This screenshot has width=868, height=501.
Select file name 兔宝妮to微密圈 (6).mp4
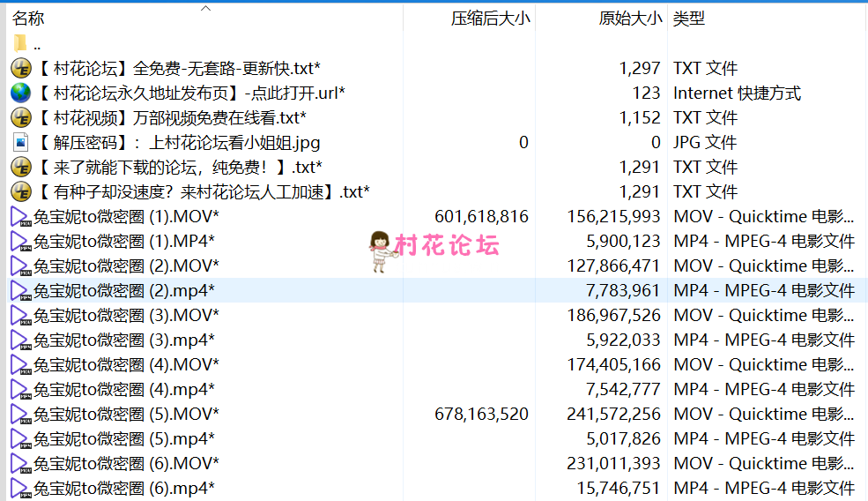pyautogui.click(x=124, y=488)
